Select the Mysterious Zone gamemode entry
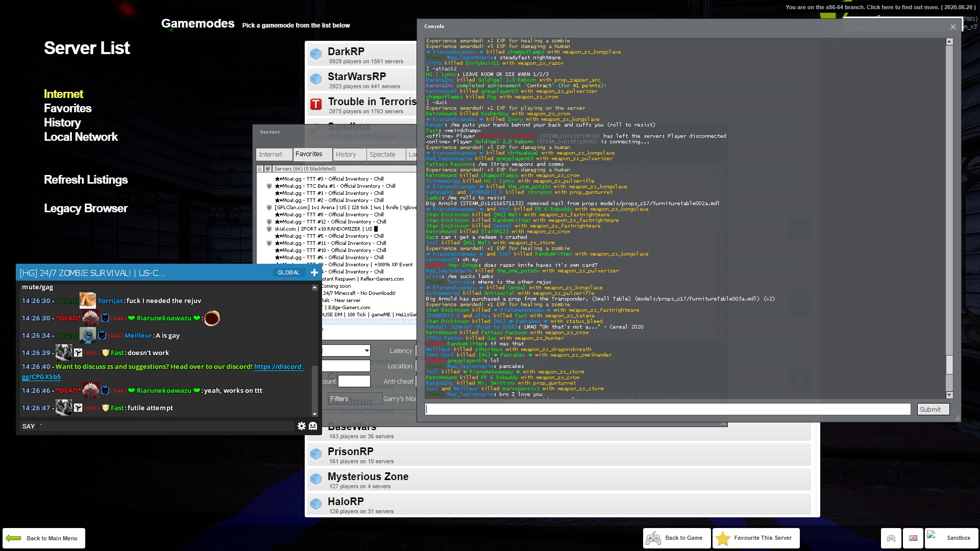 click(x=559, y=479)
